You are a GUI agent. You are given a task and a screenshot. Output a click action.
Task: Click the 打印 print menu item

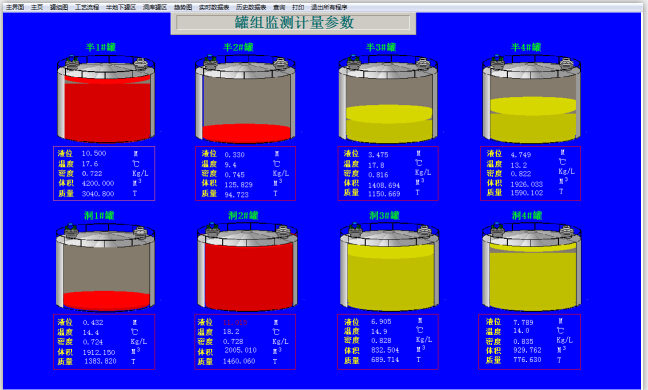(x=298, y=7)
